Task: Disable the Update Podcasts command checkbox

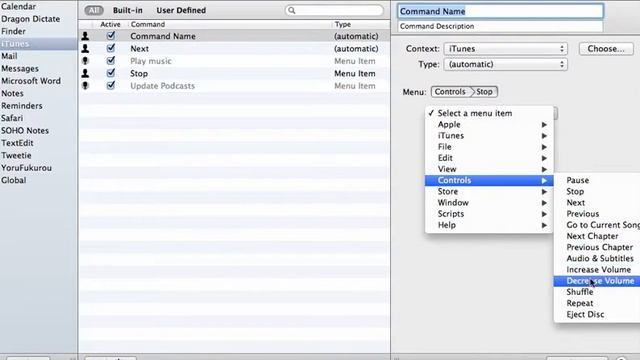Action: pos(111,85)
